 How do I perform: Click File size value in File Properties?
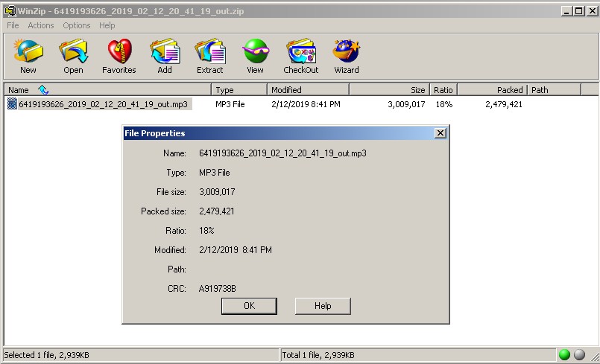217,192
